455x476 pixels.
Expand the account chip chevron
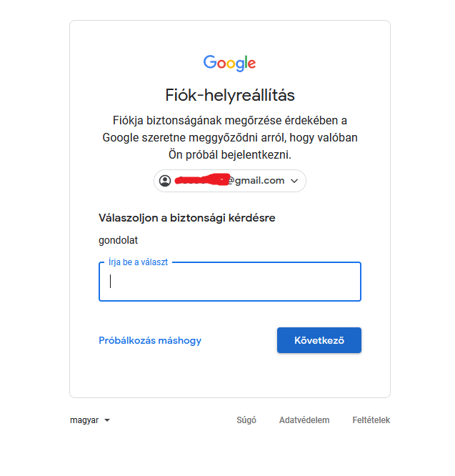click(294, 181)
